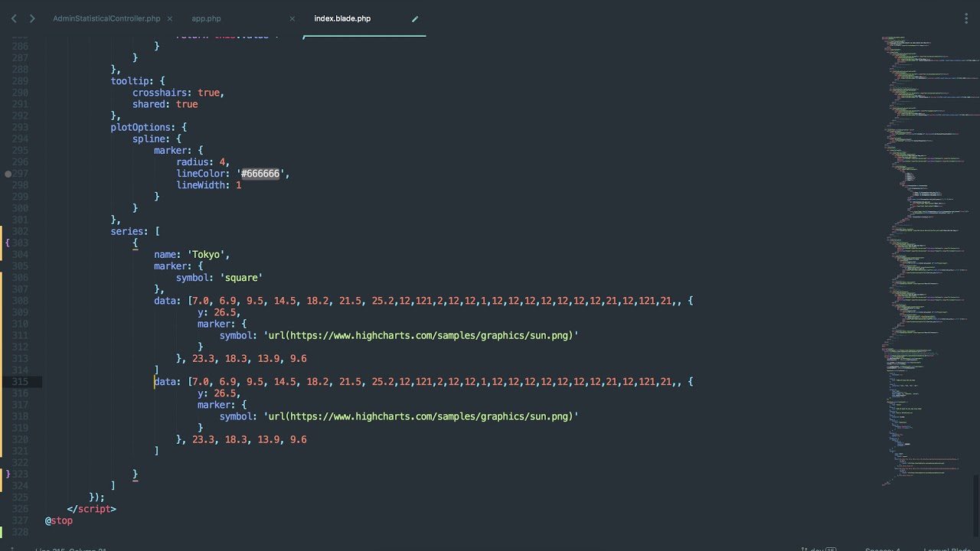The width and height of the screenshot is (980, 551).
Task: Click the unsaved pencil icon on index.blade.php
Action: click(x=415, y=18)
